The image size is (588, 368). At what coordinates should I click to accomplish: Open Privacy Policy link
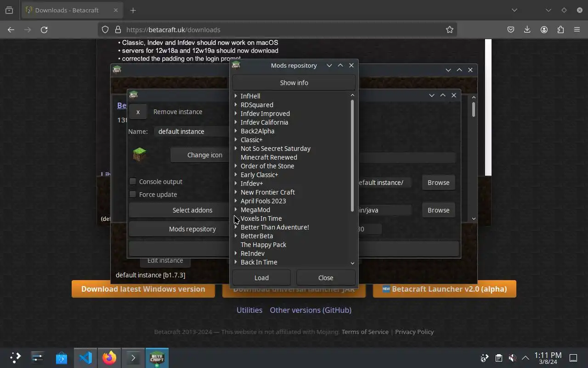point(414,332)
